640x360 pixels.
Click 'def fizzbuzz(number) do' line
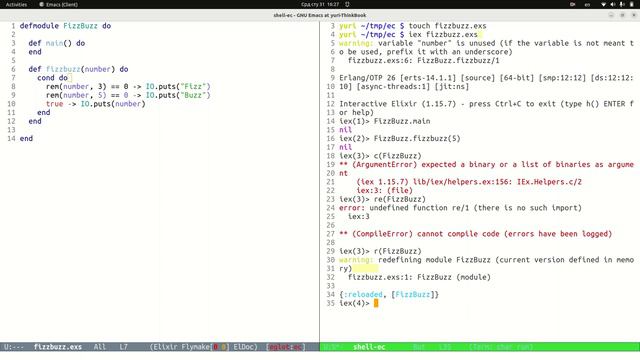pos(78,69)
